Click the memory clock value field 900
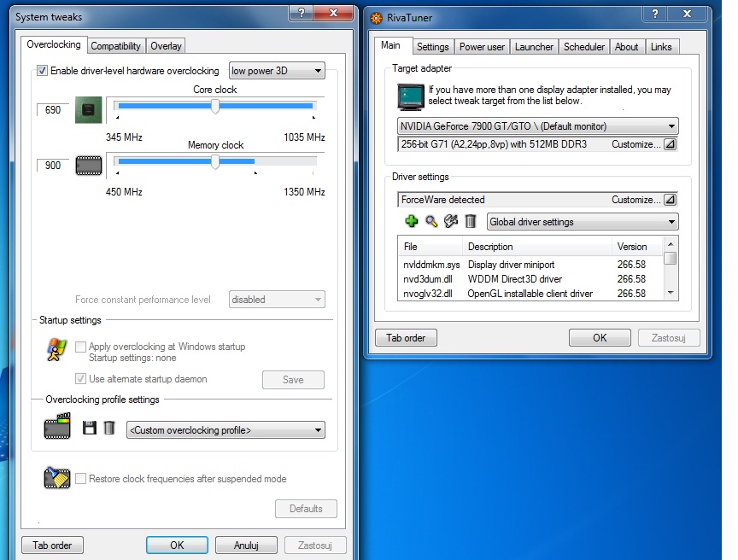The image size is (738, 560). pyautogui.click(x=52, y=166)
